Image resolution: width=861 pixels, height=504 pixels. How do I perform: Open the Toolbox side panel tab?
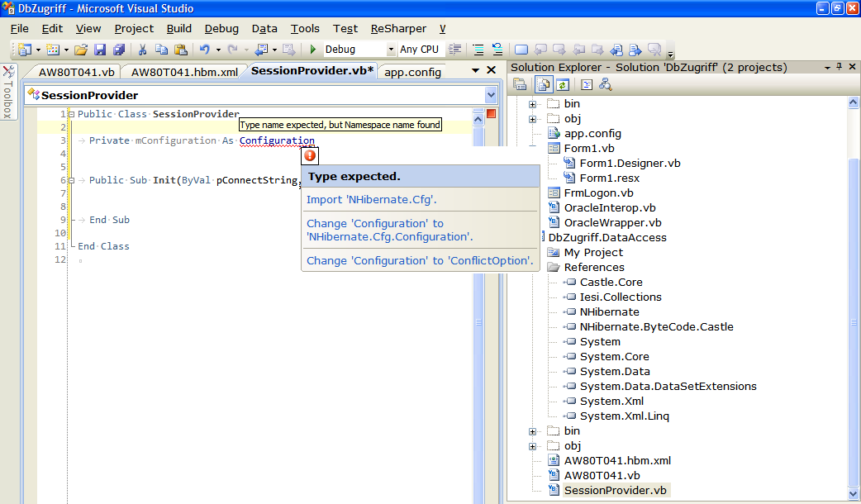point(7,91)
